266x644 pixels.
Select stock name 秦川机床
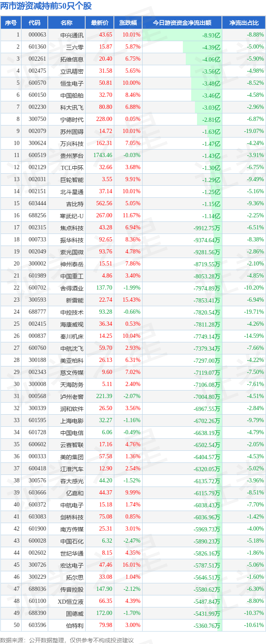pyautogui.click(x=72, y=336)
